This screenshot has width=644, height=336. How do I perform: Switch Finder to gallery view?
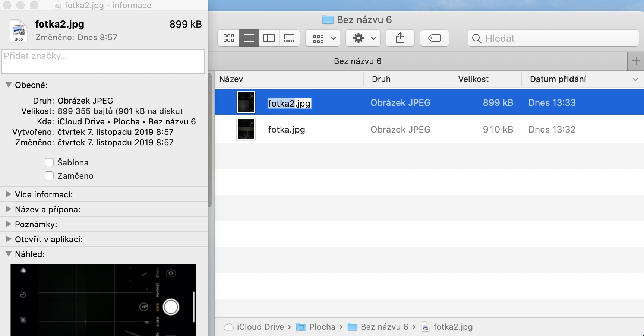289,38
